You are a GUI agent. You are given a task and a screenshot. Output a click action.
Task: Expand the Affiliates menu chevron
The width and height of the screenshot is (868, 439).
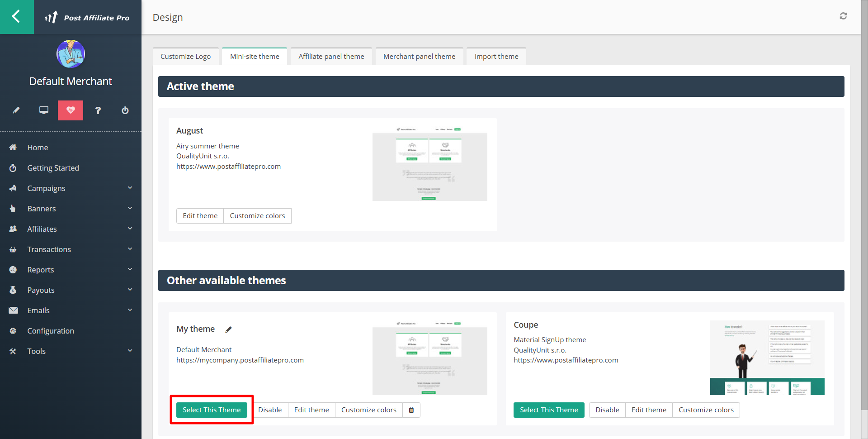coord(130,229)
